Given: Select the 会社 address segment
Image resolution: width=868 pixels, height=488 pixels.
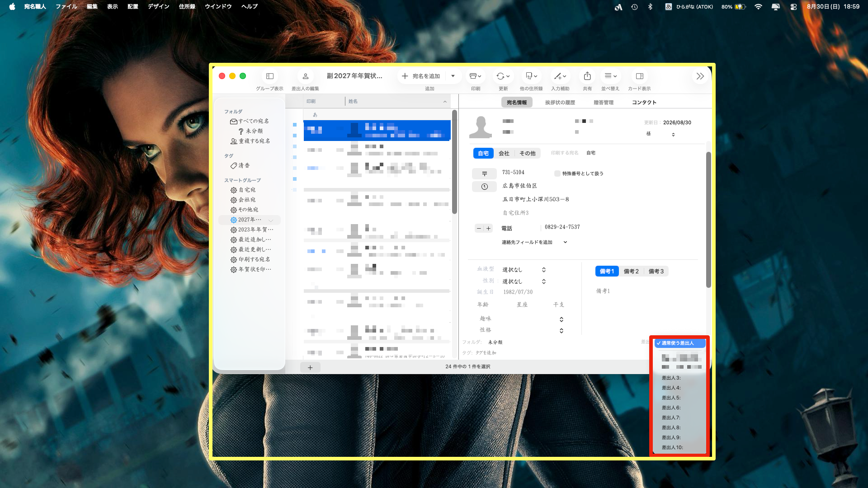Looking at the screenshot, I should pyautogui.click(x=504, y=153).
